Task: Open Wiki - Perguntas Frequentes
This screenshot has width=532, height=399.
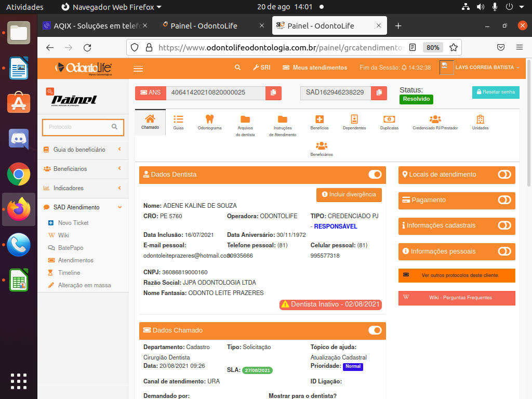Action: [x=457, y=298]
